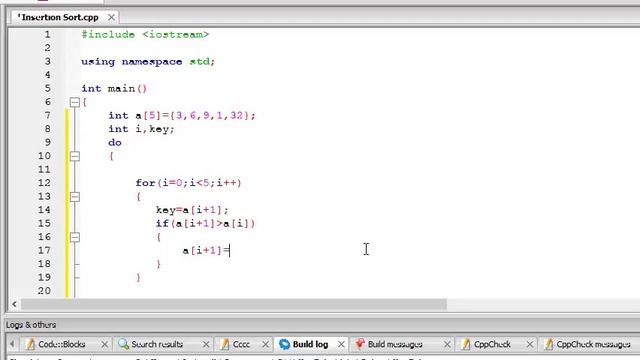Click the '#include <iostream>' line

pos(145,35)
